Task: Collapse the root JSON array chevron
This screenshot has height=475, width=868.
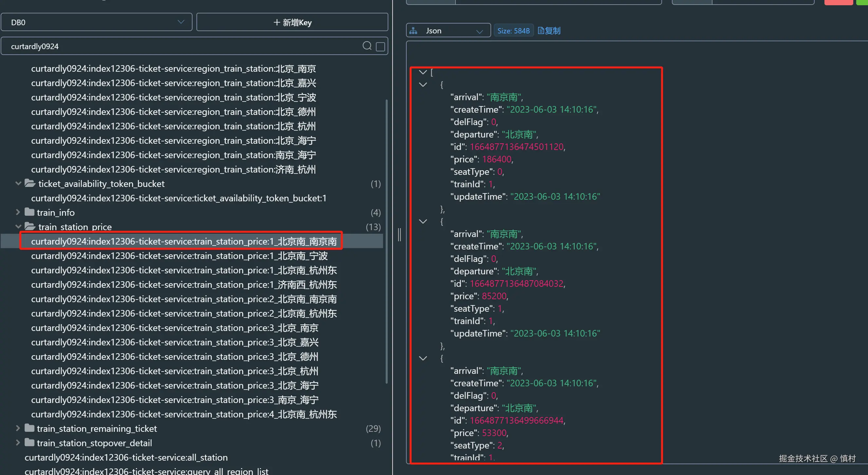Action: click(423, 72)
